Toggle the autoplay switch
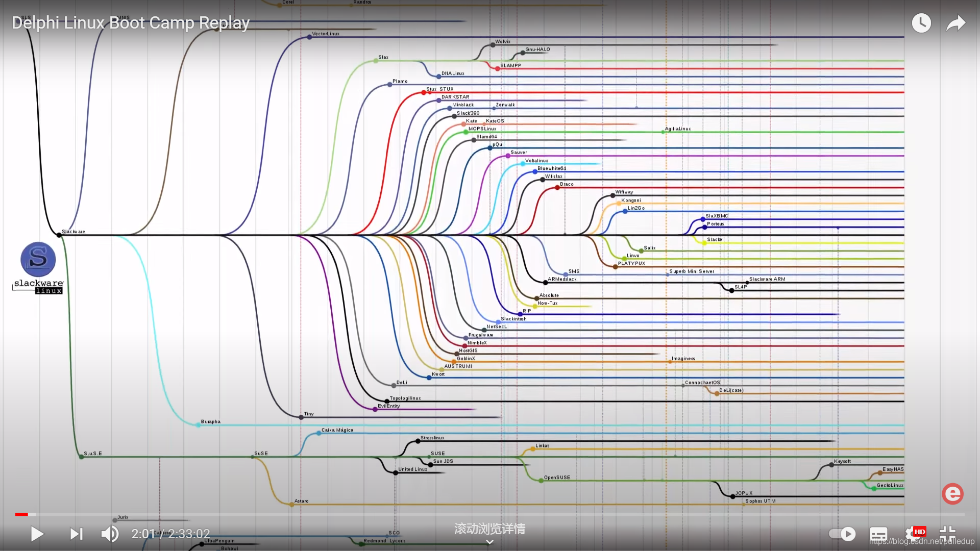This screenshot has width=980, height=551. [842, 534]
